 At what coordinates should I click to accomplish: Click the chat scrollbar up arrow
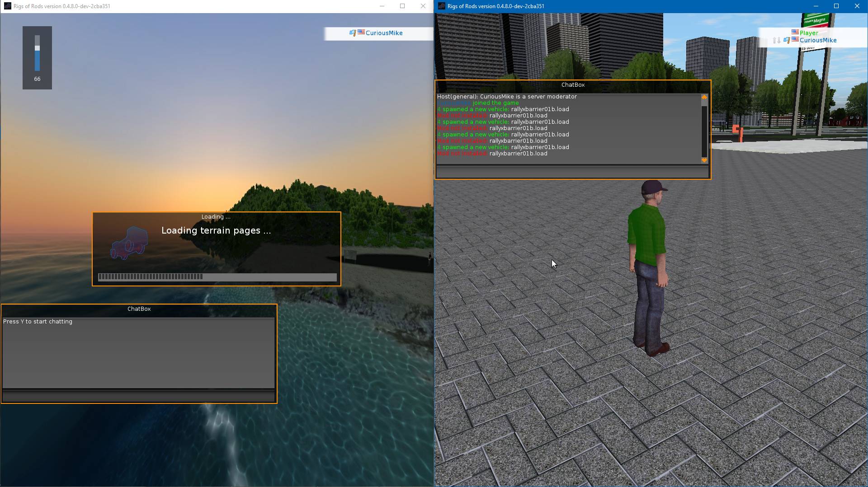[x=704, y=97]
